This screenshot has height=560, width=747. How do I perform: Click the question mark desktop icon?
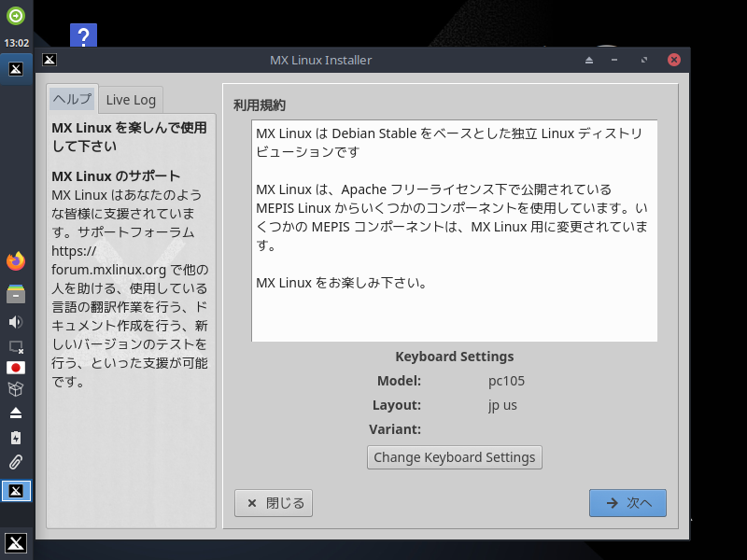[83, 35]
